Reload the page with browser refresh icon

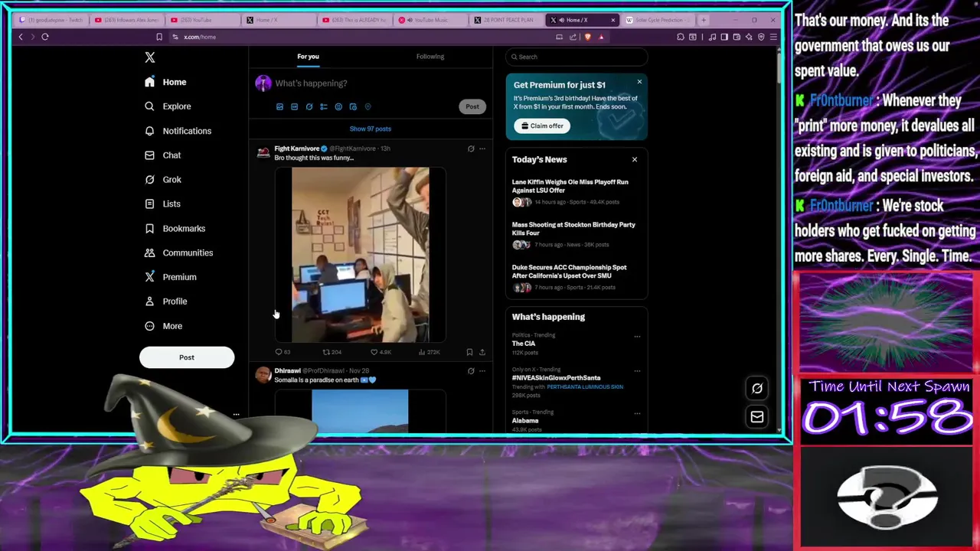tap(45, 37)
